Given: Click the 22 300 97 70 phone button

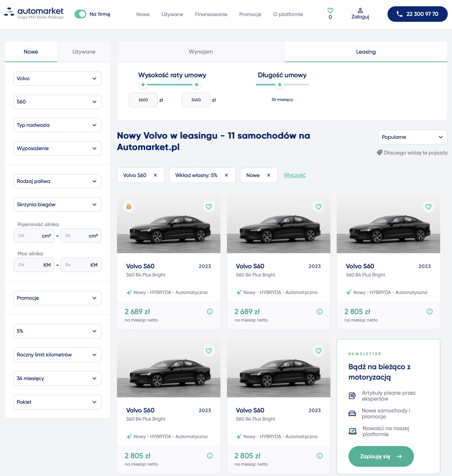Looking at the screenshot, I should (417, 14).
